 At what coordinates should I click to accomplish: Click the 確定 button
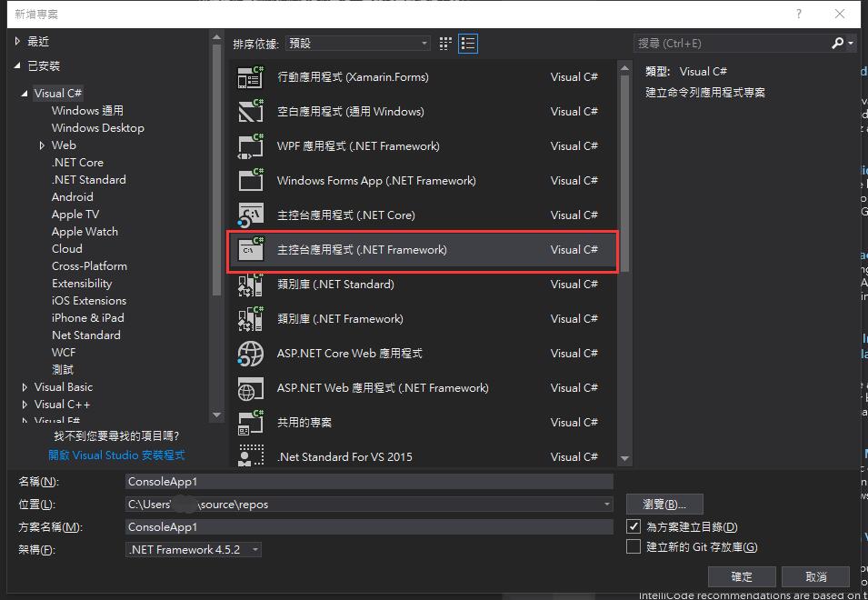click(x=742, y=576)
